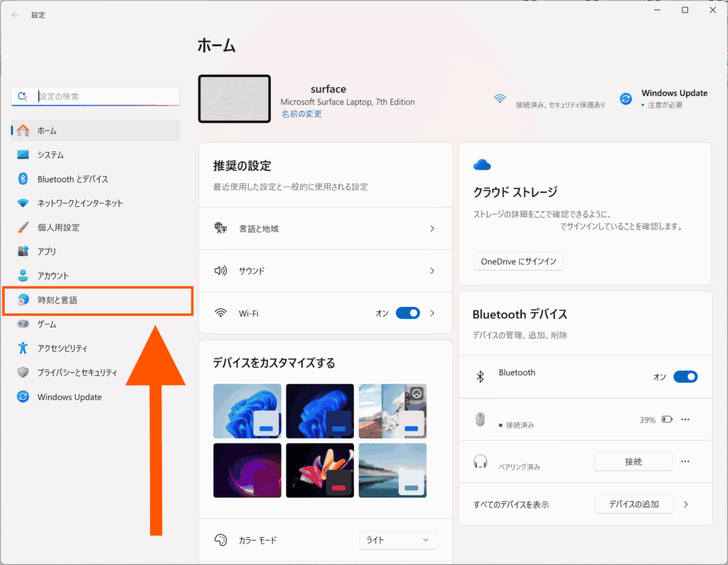Select the light blue bloom theme thumbnail

(247, 411)
